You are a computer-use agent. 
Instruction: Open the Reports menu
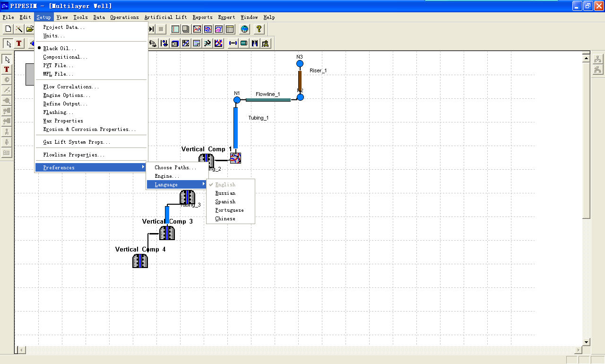click(202, 17)
